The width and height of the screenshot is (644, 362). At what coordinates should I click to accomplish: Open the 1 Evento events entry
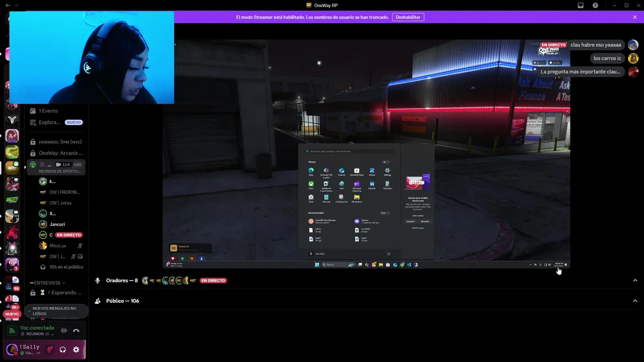point(56,111)
